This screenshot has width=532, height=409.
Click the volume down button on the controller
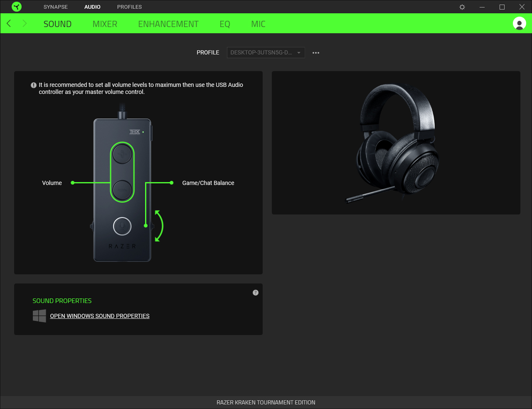[122, 189]
